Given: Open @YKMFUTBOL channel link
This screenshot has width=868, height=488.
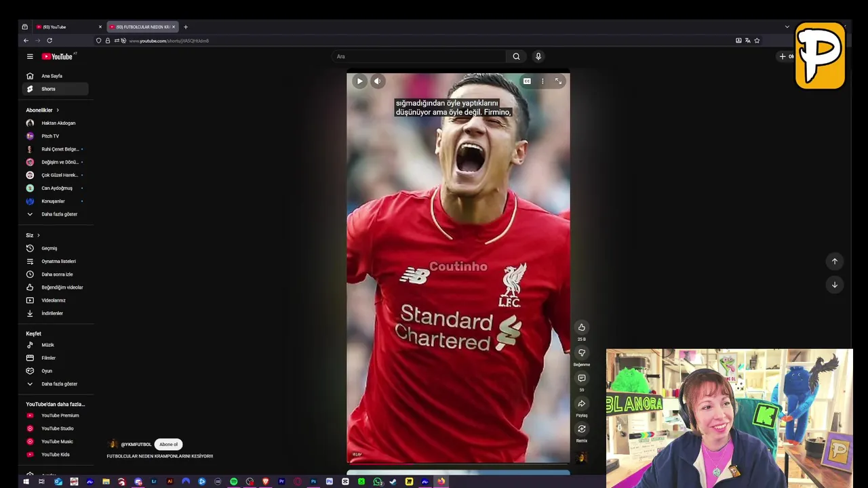Looking at the screenshot, I should click(x=136, y=445).
